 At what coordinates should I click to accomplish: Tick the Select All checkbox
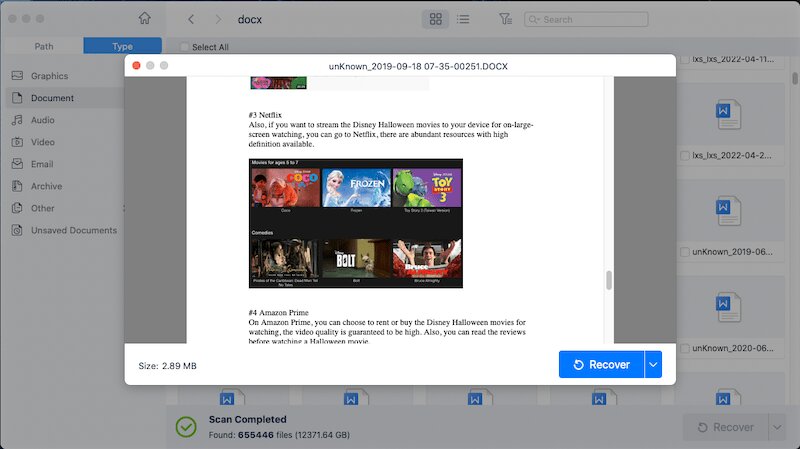click(x=185, y=47)
